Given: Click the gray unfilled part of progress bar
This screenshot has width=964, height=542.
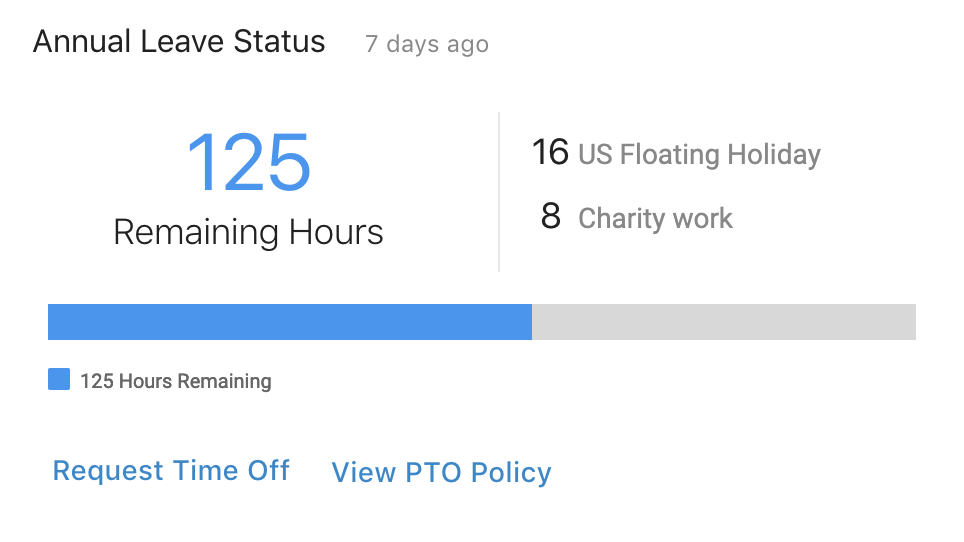Looking at the screenshot, I should (724, 322).
